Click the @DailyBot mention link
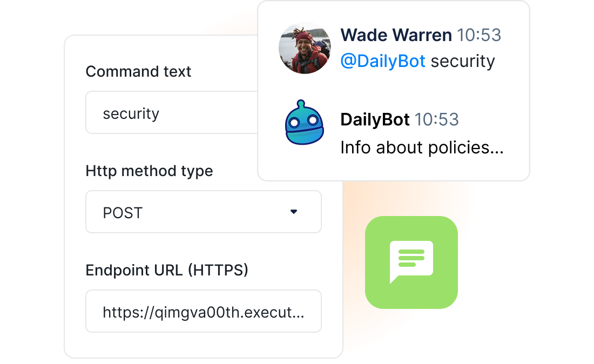Screen dimensions: 594x364 click(x=383, y=61)
